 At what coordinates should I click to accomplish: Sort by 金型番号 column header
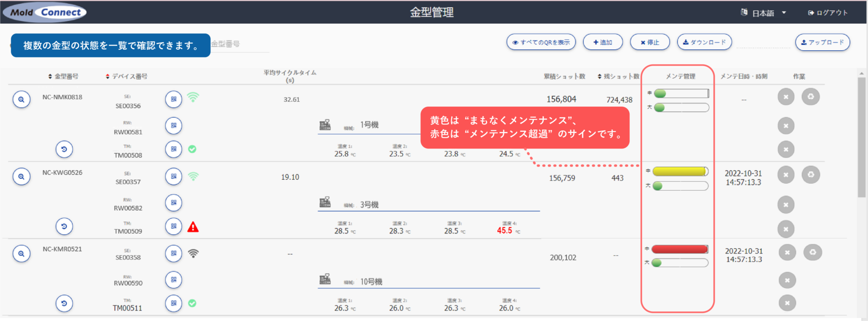[63, 77]
